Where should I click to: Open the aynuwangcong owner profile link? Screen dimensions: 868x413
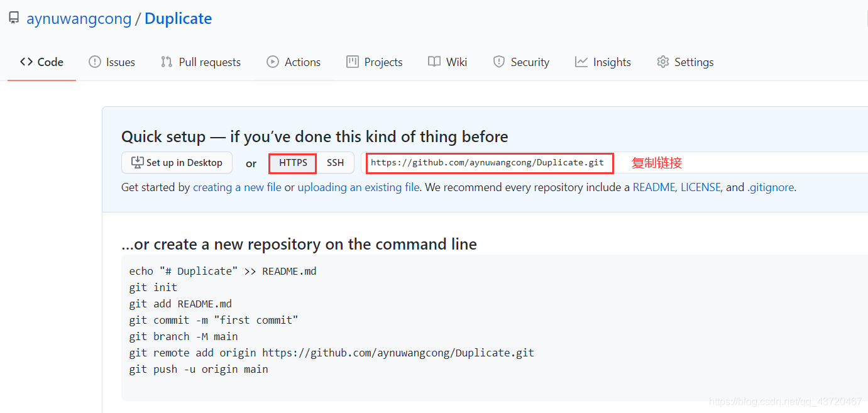[x=79, y=19]
